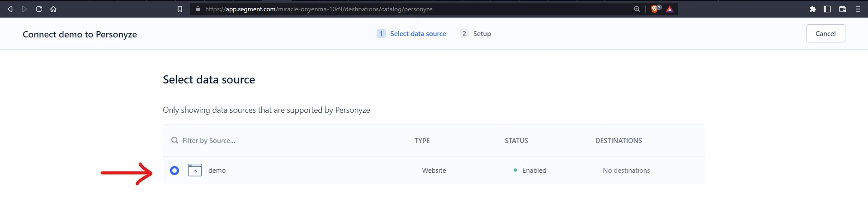The width and height of the screenshot is (868, 217).
Task: Click the step number 2 badge
Action: point(464,34)
